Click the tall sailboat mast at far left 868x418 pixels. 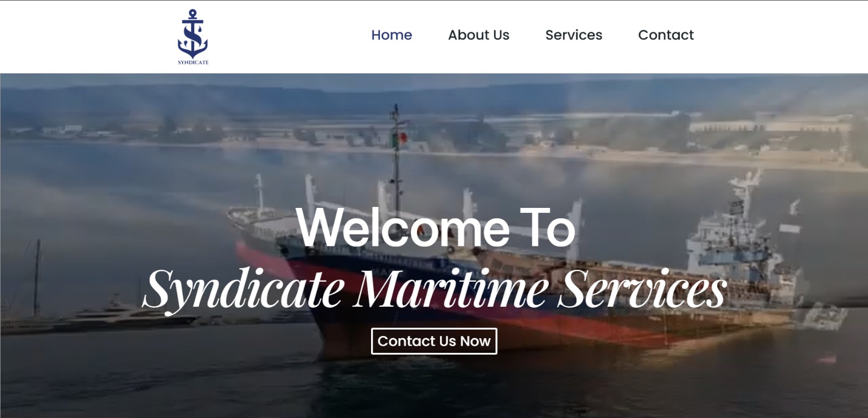37,278
